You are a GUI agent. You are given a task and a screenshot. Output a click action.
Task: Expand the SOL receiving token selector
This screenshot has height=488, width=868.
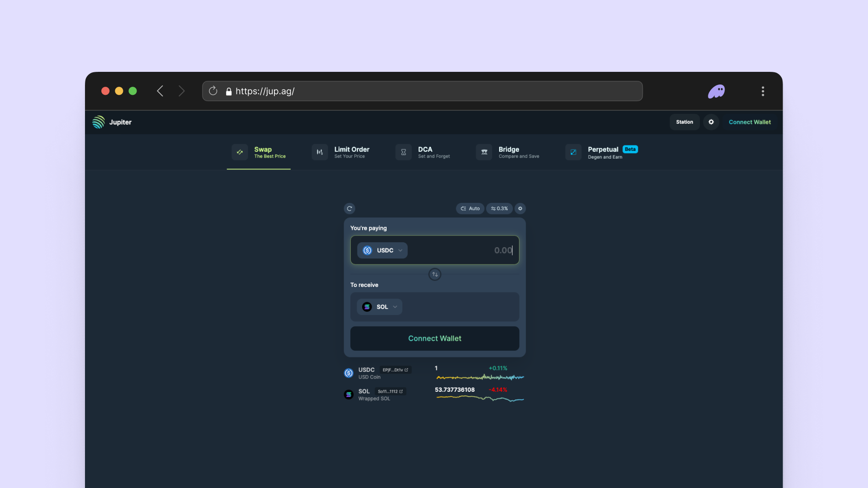(380, 307)
